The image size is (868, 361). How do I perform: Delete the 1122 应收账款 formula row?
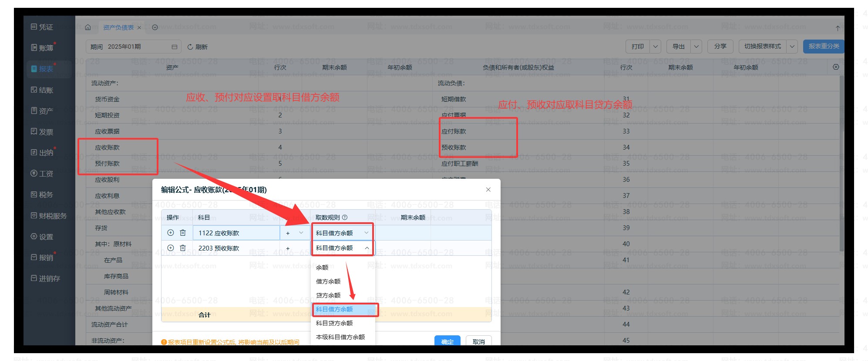183,233
